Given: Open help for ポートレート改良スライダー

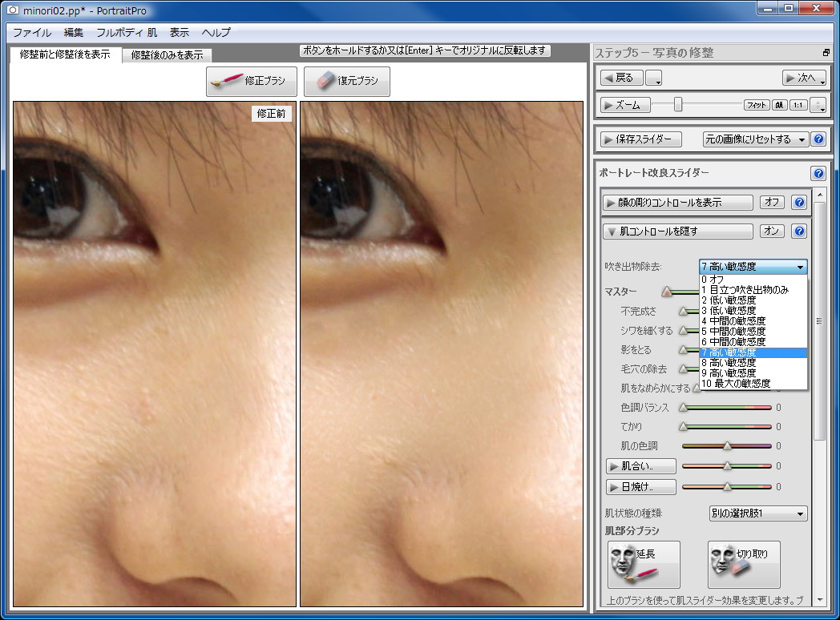Looking at the screenshot, I should 818,173.
